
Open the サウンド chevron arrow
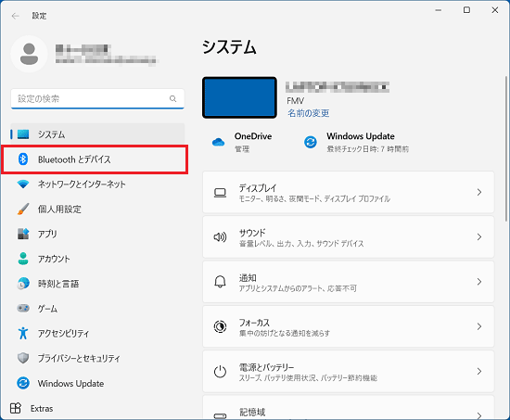tap(479, 236)
